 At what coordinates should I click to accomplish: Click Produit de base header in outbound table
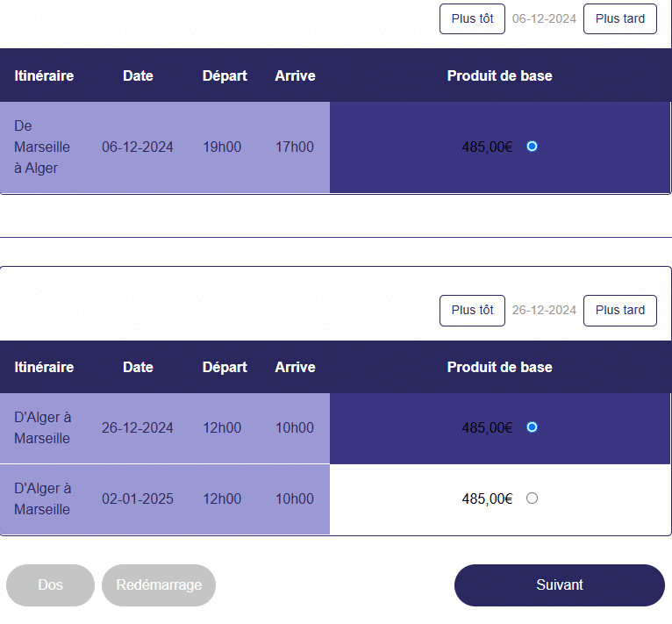point(500,75)
